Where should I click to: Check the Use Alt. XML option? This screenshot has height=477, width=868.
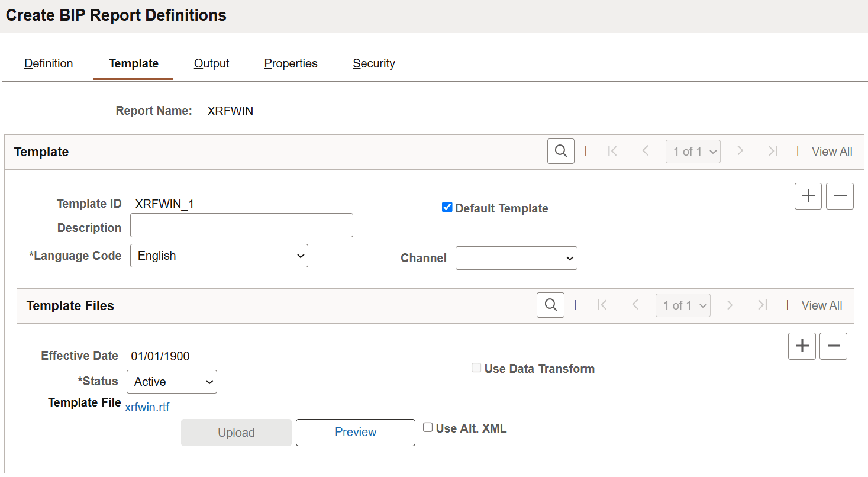point(428,427)
